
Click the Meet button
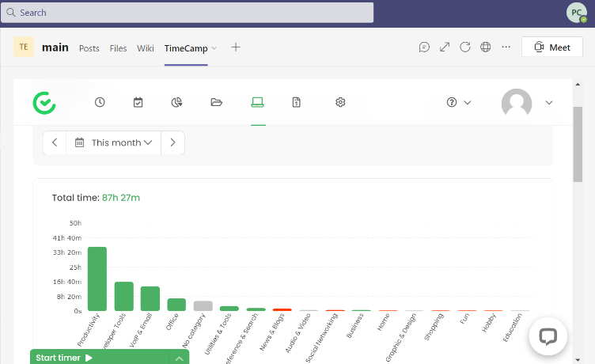551,47
